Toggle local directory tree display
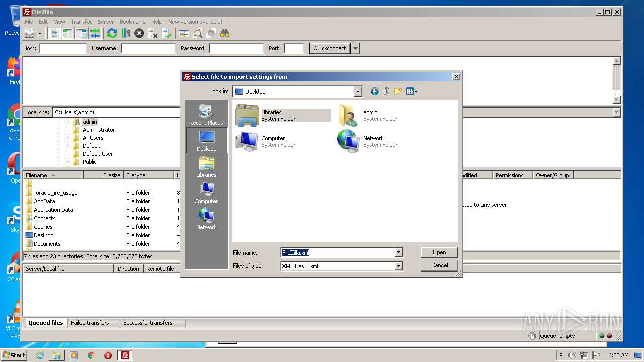 67,33
